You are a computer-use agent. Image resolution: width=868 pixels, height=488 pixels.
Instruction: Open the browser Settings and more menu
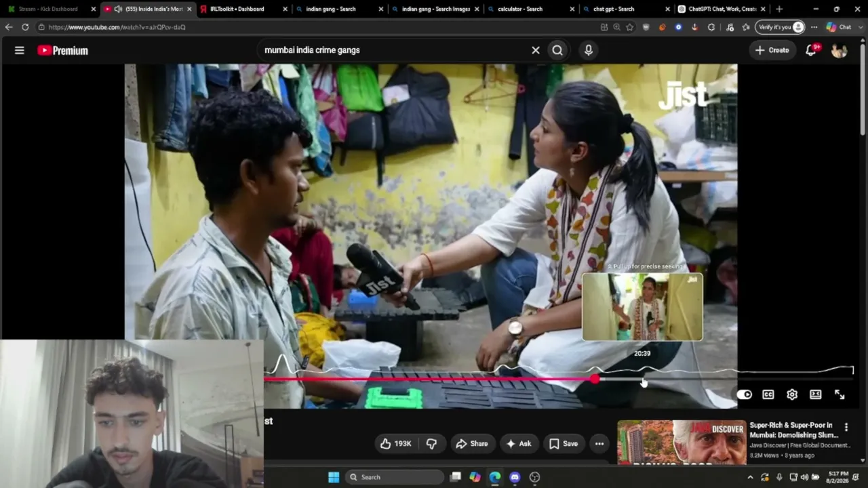(814, 27)
